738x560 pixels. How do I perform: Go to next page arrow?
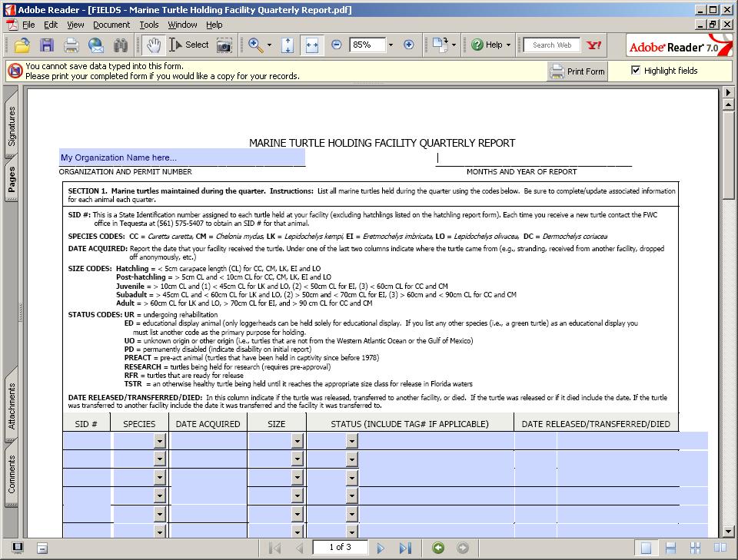coord(381,548)
